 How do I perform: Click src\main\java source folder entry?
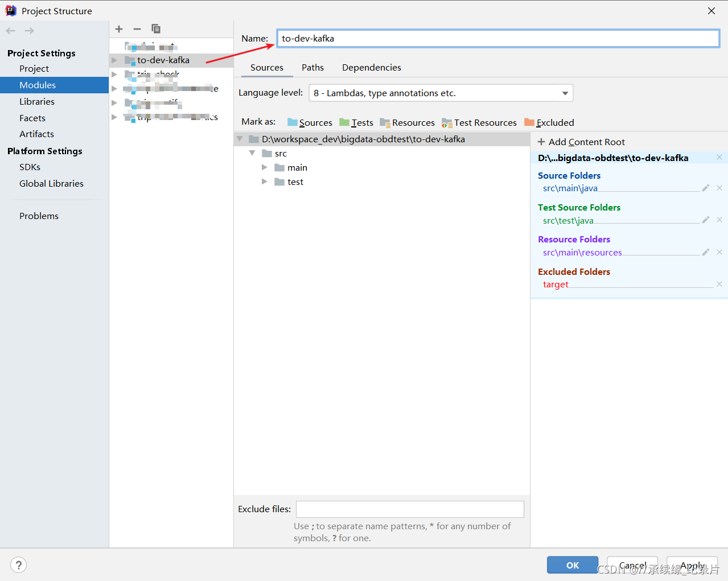click(570, 188)
